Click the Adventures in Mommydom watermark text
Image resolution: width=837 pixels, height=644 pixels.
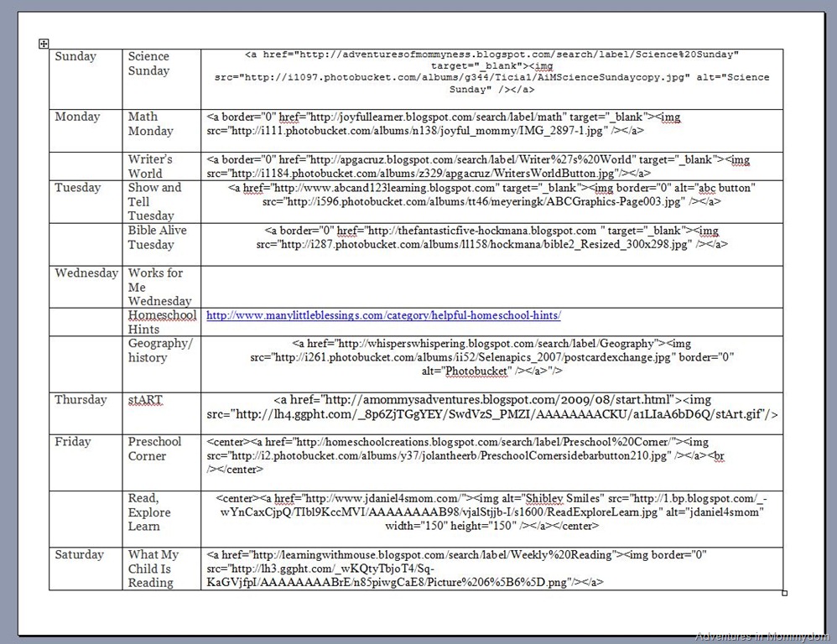pyautogui.click(x=762, y=636)
